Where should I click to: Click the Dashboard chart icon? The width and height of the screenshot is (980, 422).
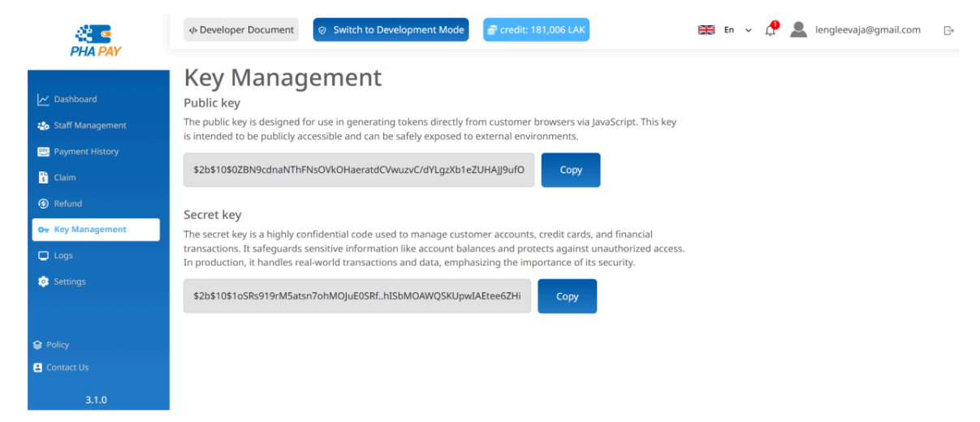pos(43,100)
